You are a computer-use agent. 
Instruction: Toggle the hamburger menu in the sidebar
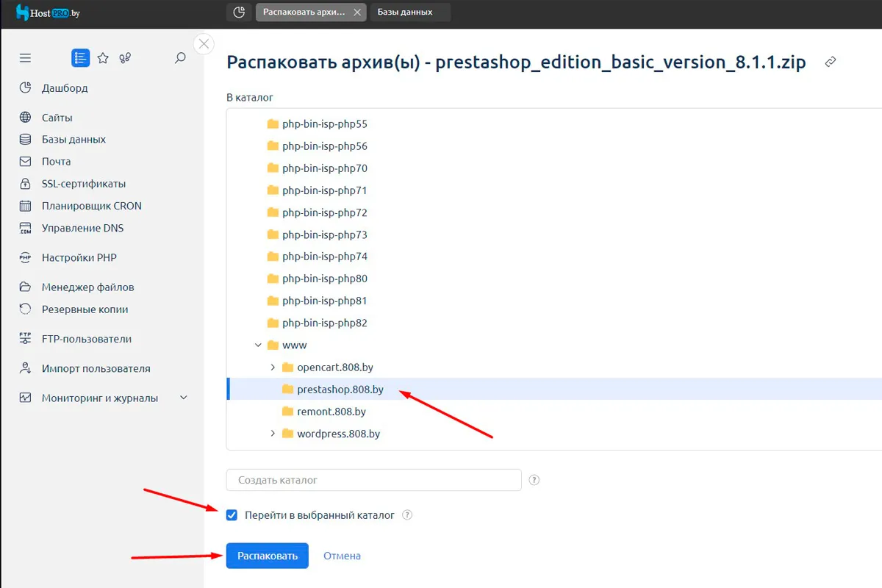pyautogui.click(x=26, y=58)
